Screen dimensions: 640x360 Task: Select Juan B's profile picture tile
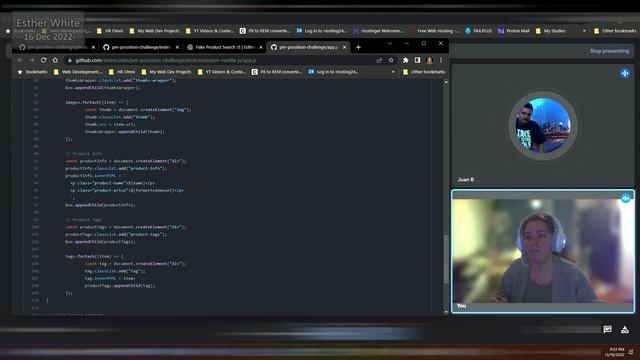coord(542,126)
